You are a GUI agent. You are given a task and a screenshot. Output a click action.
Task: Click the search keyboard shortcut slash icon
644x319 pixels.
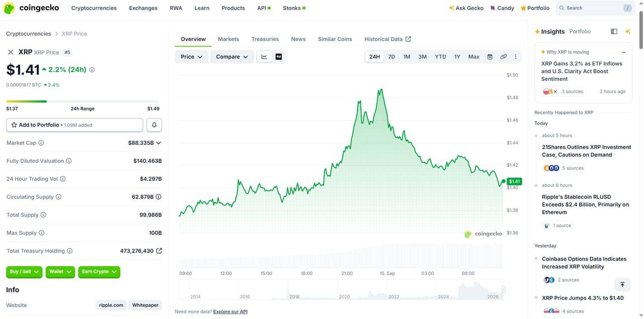pyautogui.click(x=627, y=8)
